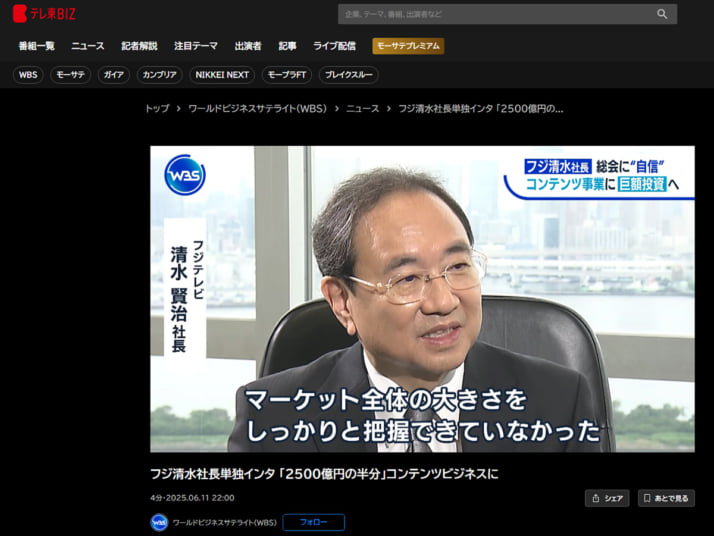The image size is (714, 536).
Task: Click the フジ清水社長単独インタ breadcrumb
Action: pos(481,108)
